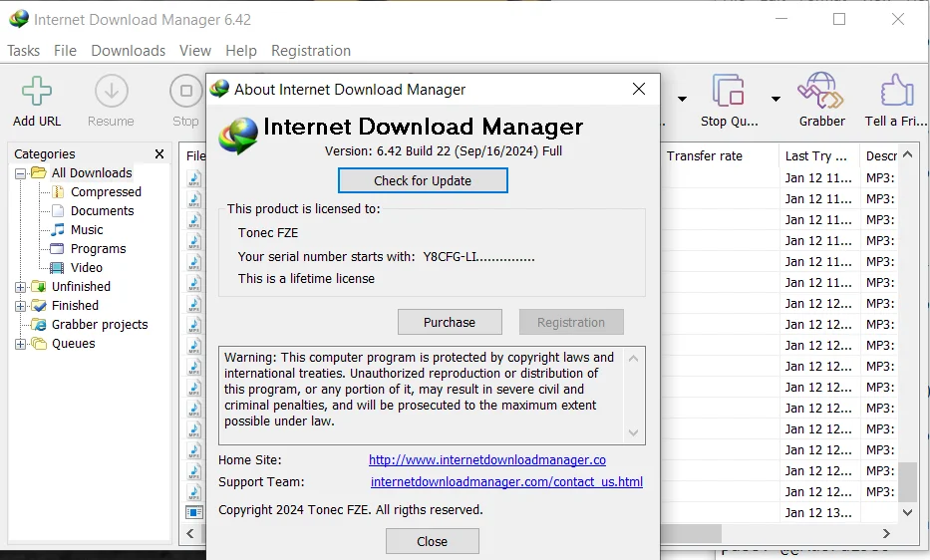Click the Purchase button
Viewport: 930px width, 560px height.
[x=450, y=322]
